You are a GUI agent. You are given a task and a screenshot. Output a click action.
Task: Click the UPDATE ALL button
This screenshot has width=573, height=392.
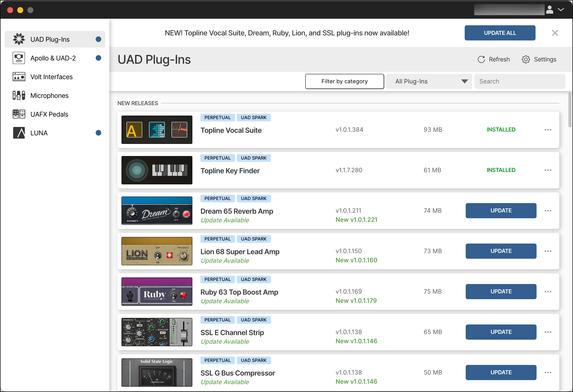pos(500,33)
